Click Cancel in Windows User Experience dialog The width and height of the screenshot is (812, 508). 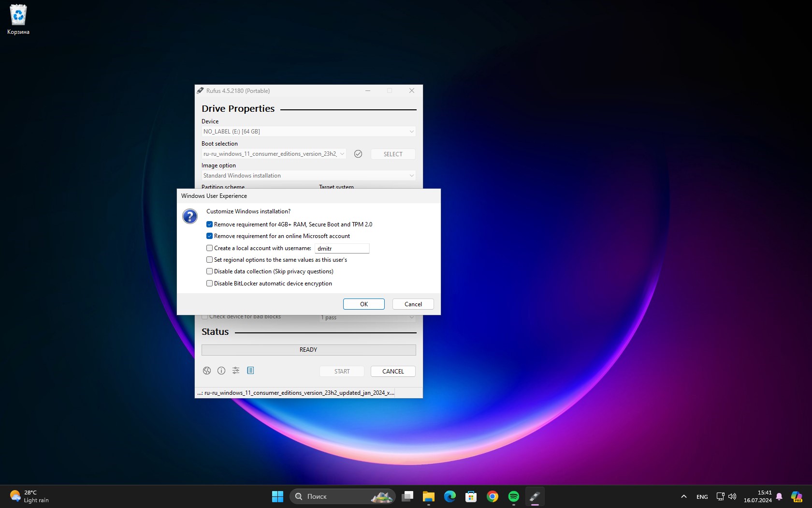(x=413, y=304)
